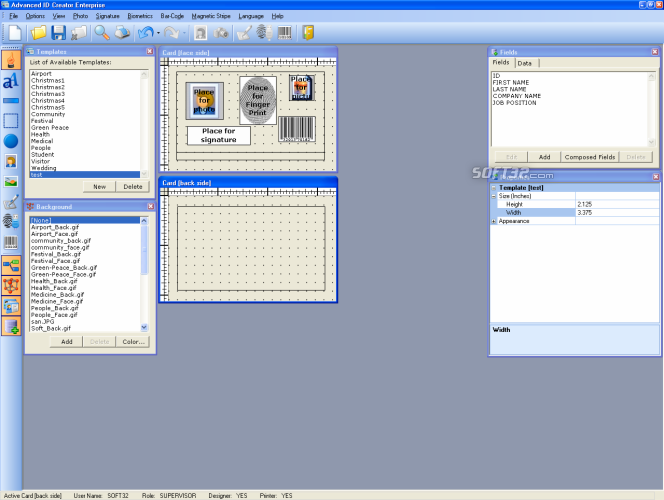The width and height of the screenshot is (664, 500).
Task: Click the Undo arrow icon
Action: [146, 33]
